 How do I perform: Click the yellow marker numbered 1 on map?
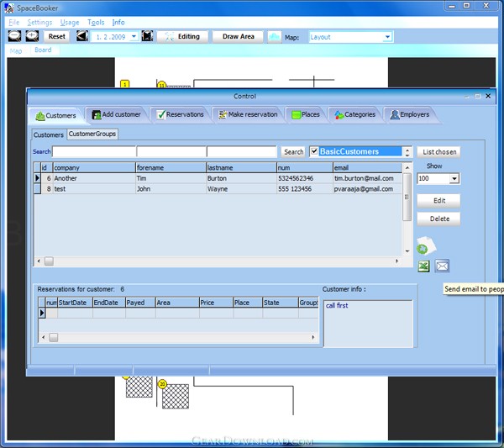124,84
